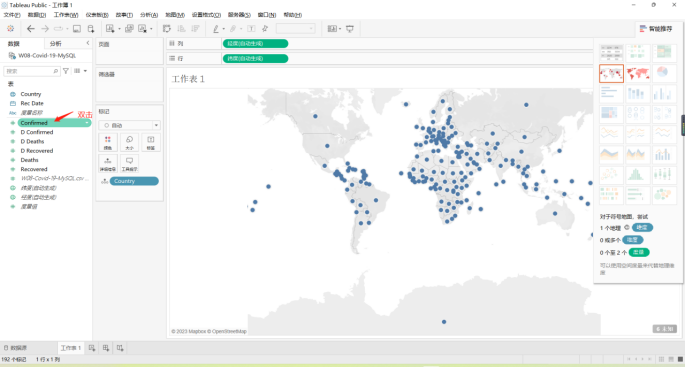Select the Rec Date field

point(32,103)
